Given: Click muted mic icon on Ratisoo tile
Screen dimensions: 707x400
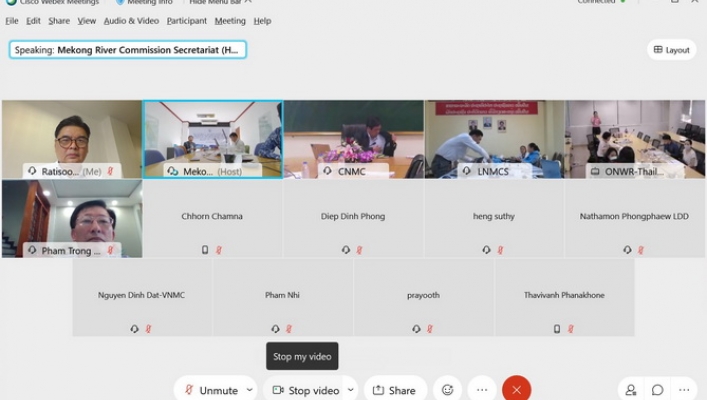Looking at the screenshot, I should [110, 171].
